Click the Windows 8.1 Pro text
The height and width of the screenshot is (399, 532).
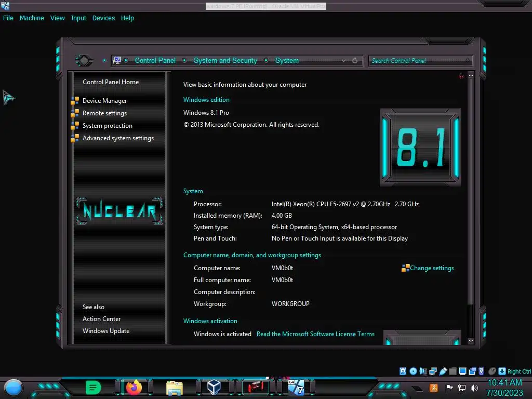[x=206, y=113]
